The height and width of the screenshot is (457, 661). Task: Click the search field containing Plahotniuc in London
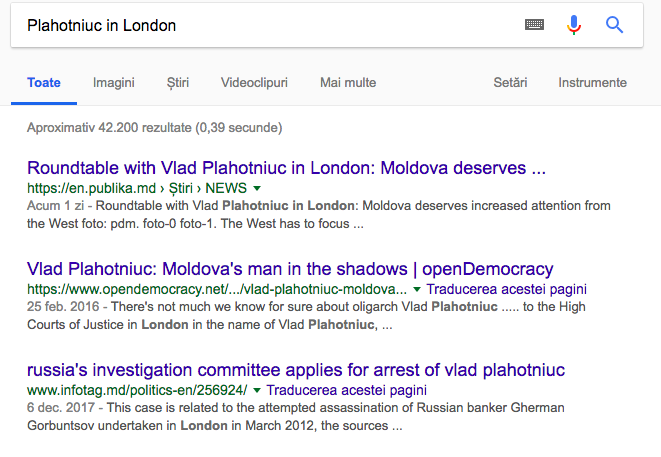pyautogui.click(x=270, y=25)
